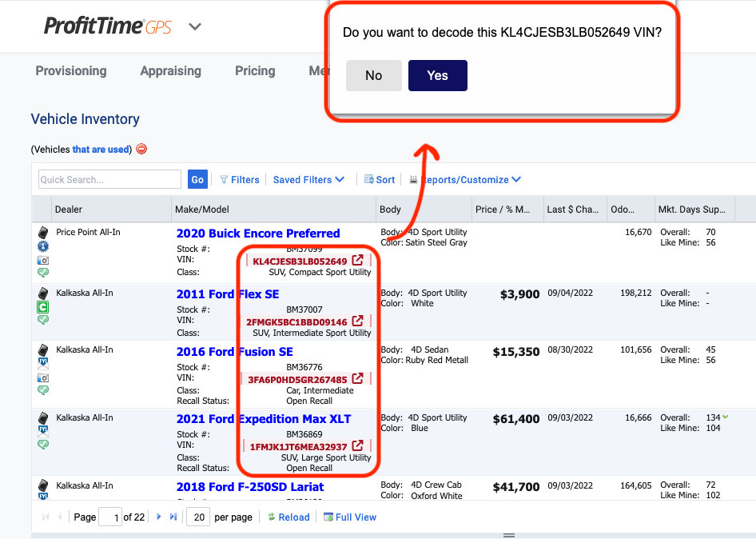Open the 2020 Buick Encore Preferred listing
The width and height of the screenshot is (756, 539).
click(258, 234)
